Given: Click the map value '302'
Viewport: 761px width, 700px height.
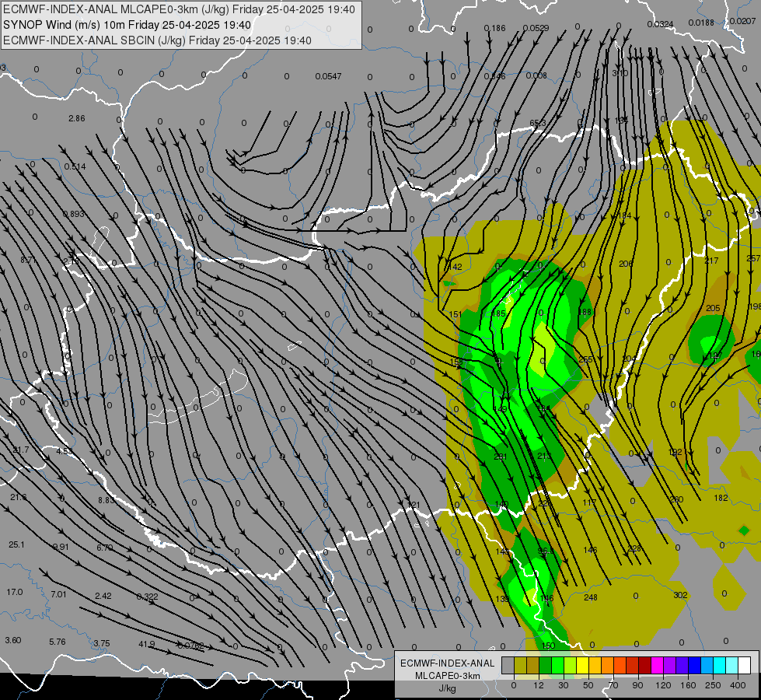Looking at the screenshot, I should coord(680,595).
